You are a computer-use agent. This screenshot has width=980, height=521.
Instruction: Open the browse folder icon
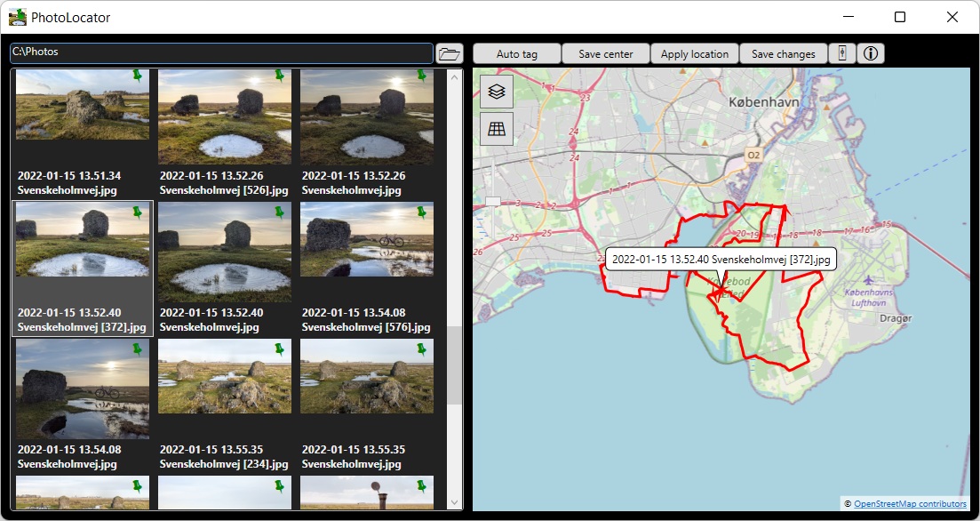pos(450,53)
